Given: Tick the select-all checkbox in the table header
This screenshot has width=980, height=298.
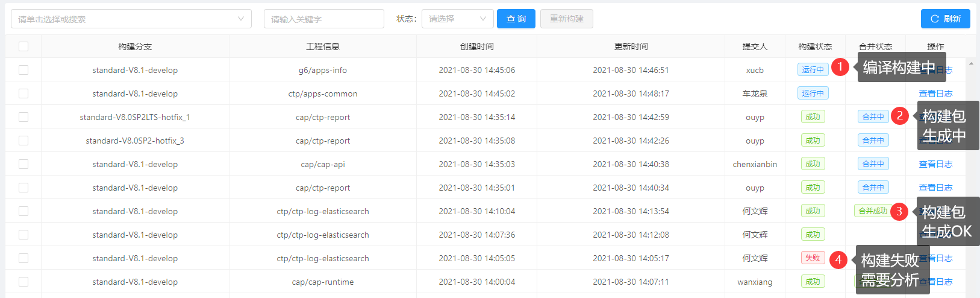Looking at the screenshot, I should (23, 46).
